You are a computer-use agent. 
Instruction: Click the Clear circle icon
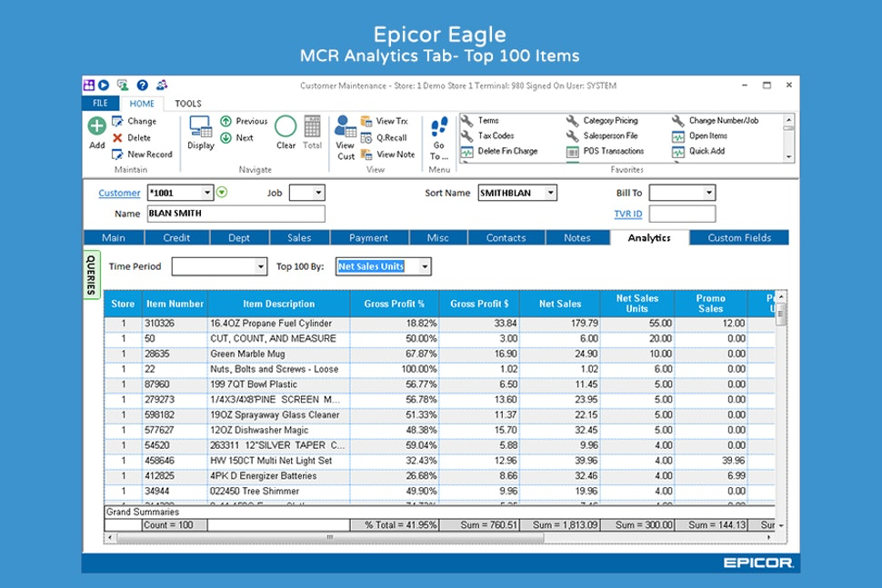click(285, 128)
